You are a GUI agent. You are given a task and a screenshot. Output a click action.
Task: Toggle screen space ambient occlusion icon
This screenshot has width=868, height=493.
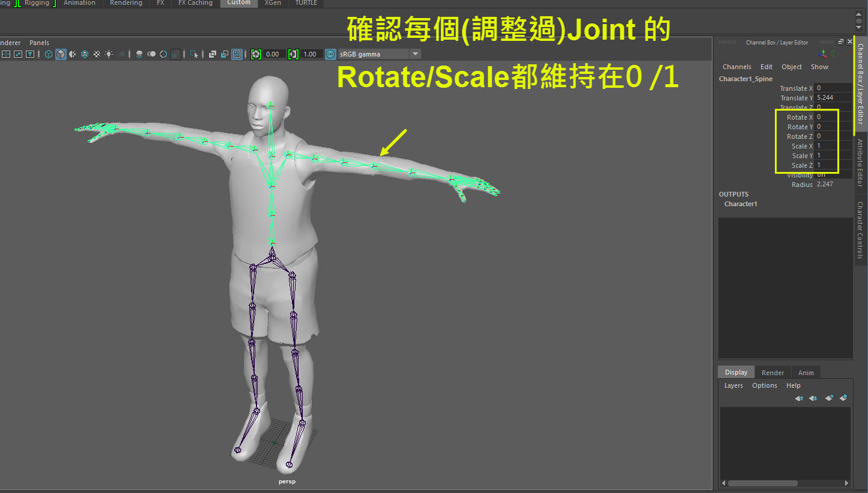point(139,54)
